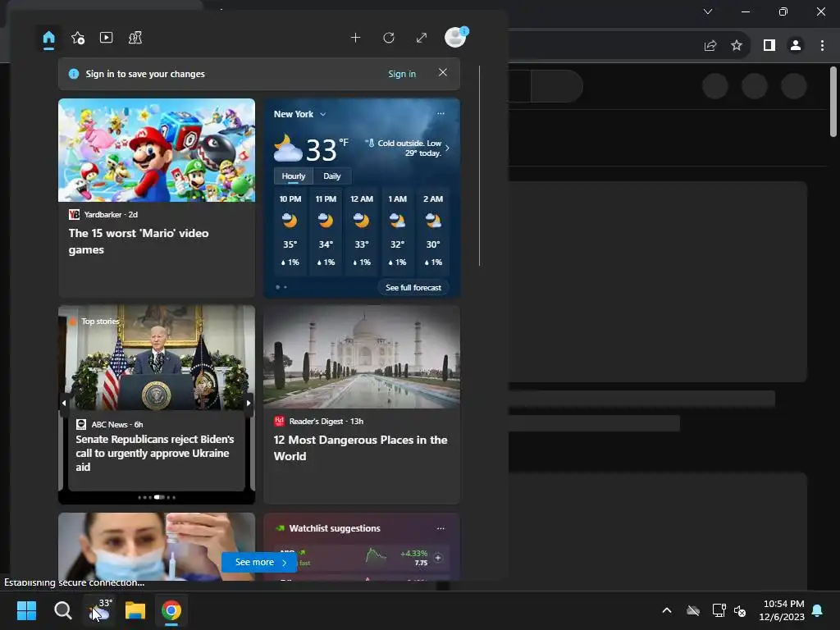
Task: Select the 12 AM hourly forecast
Action: pos(362,231)
